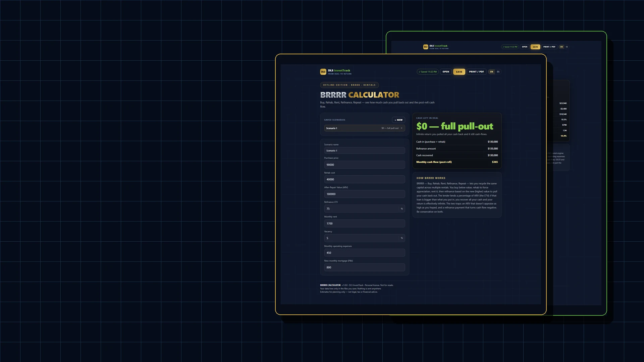The height and width of the screenshot is (362, 644).
Task: Click the Scenario name input field
Action: (365, 150)
